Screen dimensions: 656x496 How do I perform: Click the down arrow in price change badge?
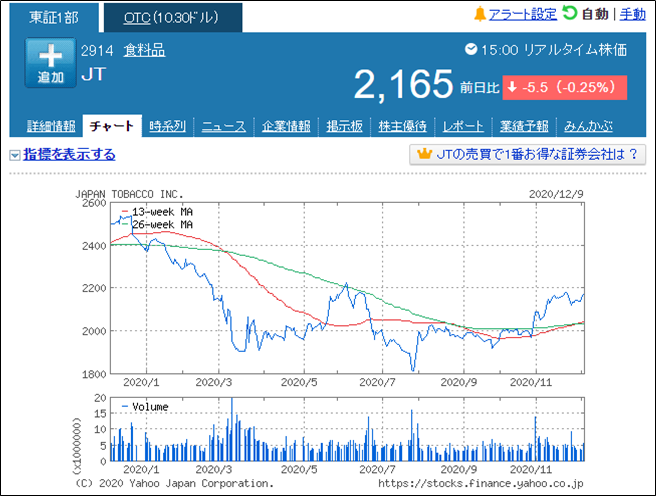coord(512,87)
